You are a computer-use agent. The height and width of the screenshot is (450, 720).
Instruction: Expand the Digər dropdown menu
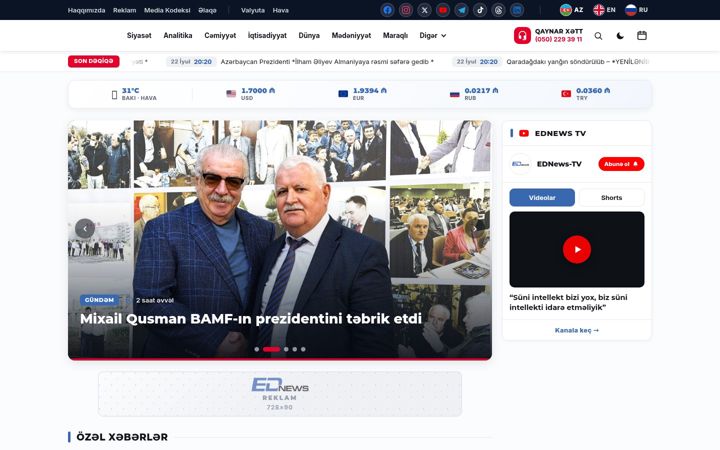point(433,35)
